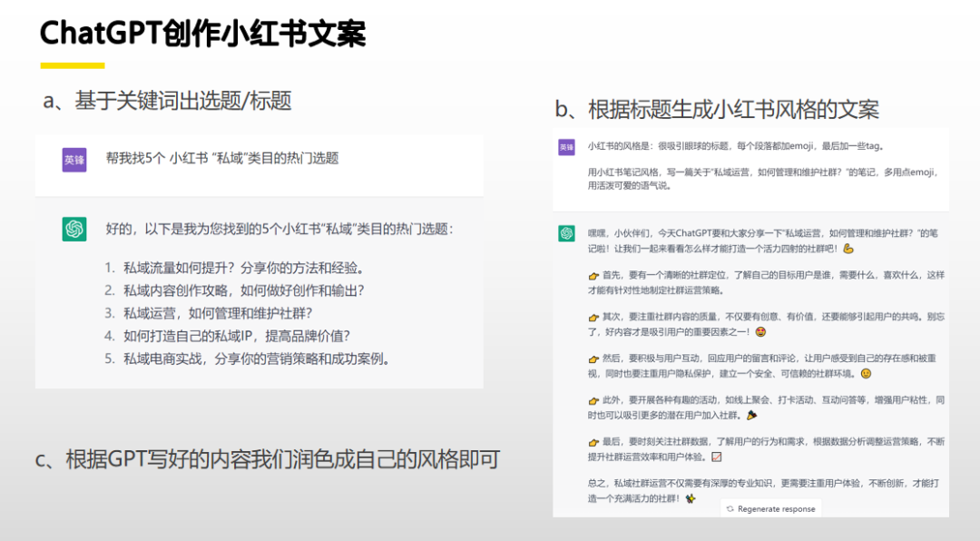This screenshot has height=541, width=980.
Task: Click the reply line '好的，以下是我为您找到的5个小红书'
Action: (279, 229)
